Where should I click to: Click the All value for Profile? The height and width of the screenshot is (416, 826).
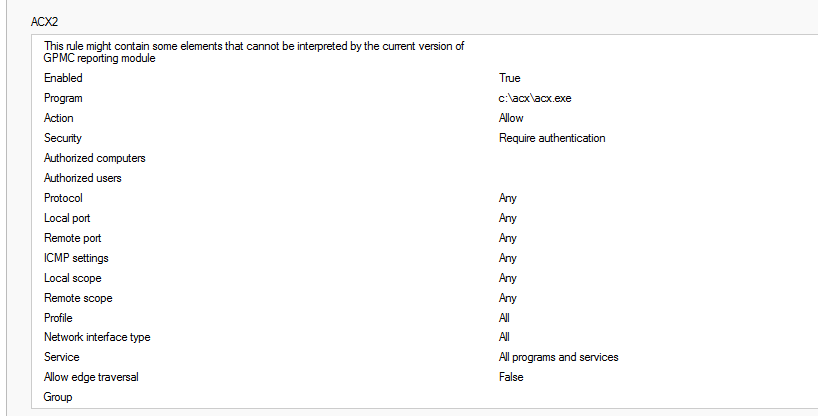[x=504, y=318]
